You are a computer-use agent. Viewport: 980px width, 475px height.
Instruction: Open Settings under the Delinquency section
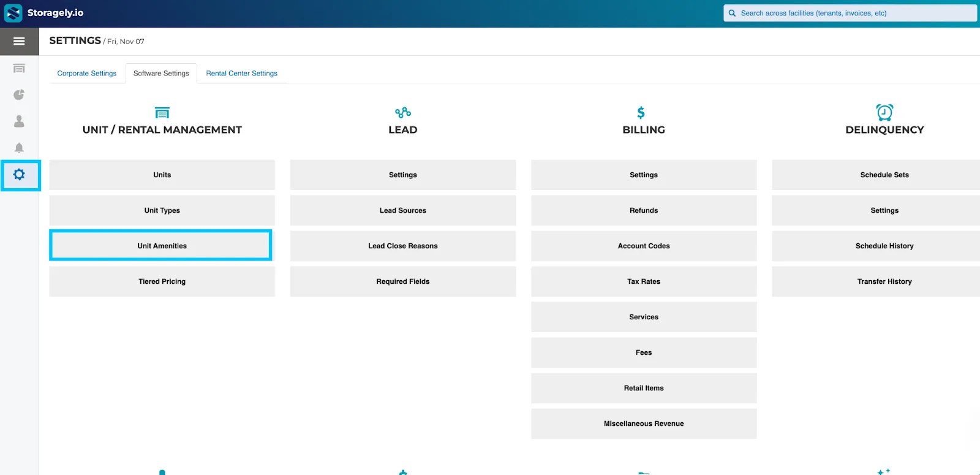pos(876,210)
